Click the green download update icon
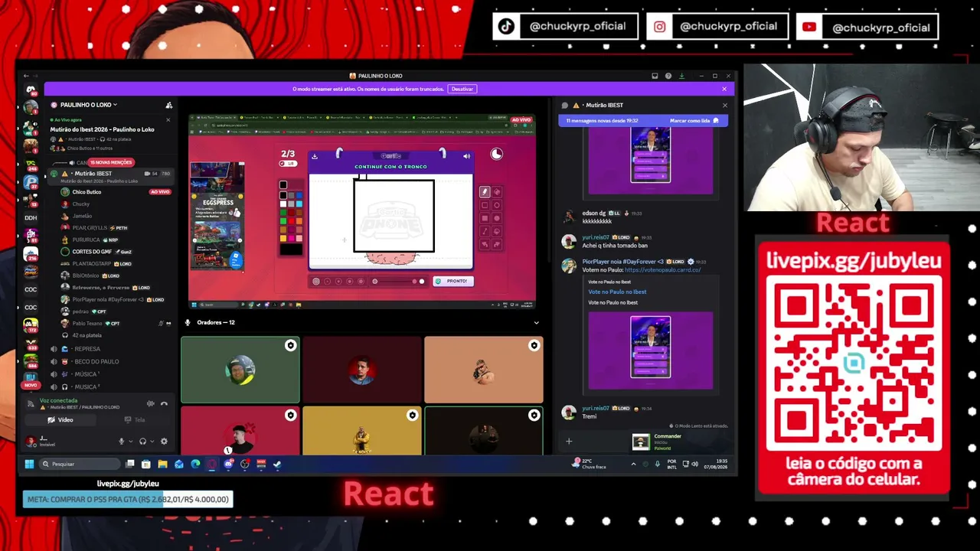The image size is (980, 551). pos(681,76)
